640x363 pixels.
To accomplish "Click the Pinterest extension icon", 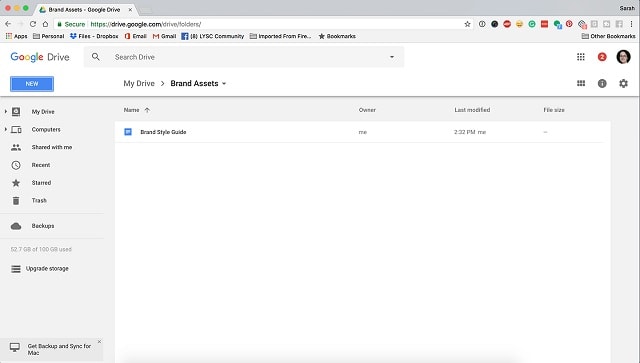I will click(569, 24).
